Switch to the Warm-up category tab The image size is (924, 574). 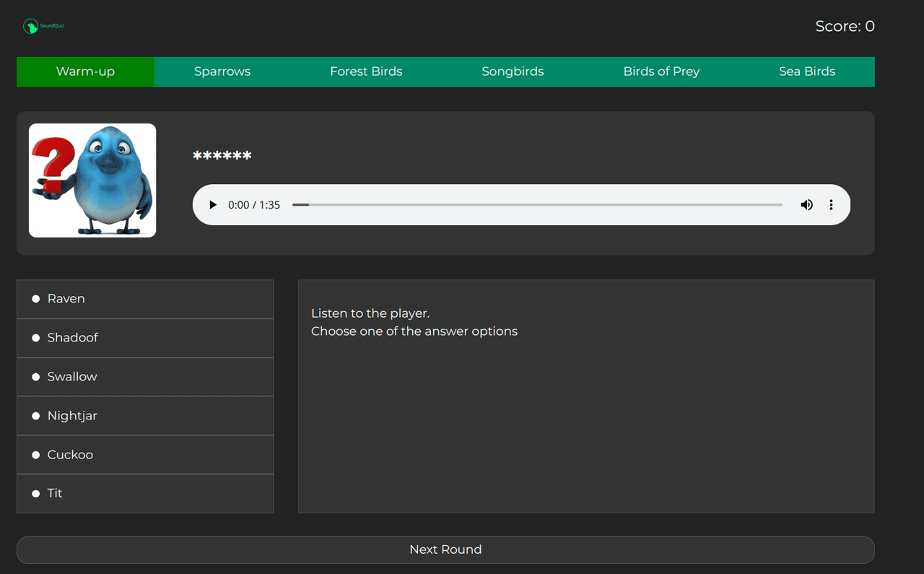[85, 71]
